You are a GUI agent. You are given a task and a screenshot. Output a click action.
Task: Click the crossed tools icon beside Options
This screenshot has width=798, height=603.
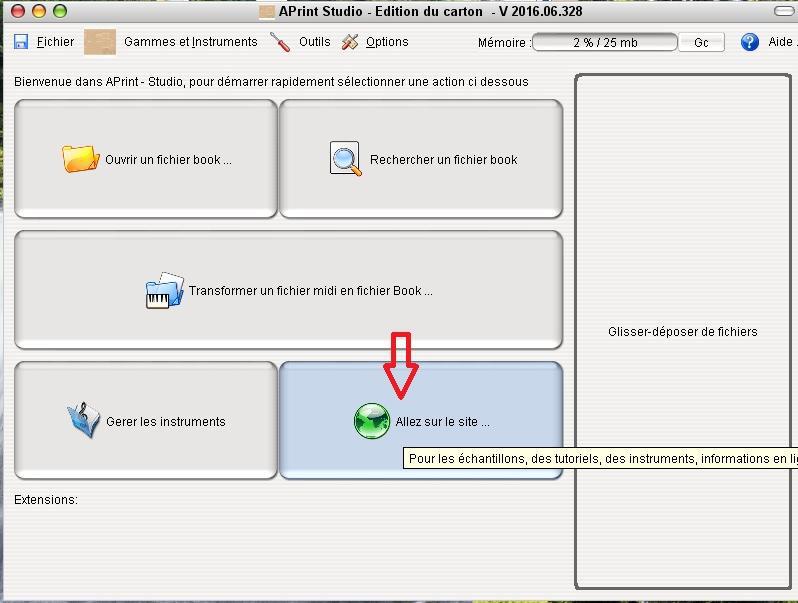[x=350, y=42]
